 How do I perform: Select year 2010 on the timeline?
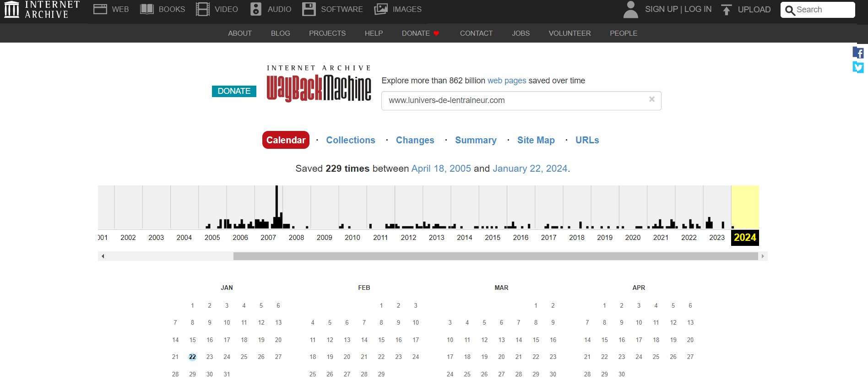tap(353, 238)
